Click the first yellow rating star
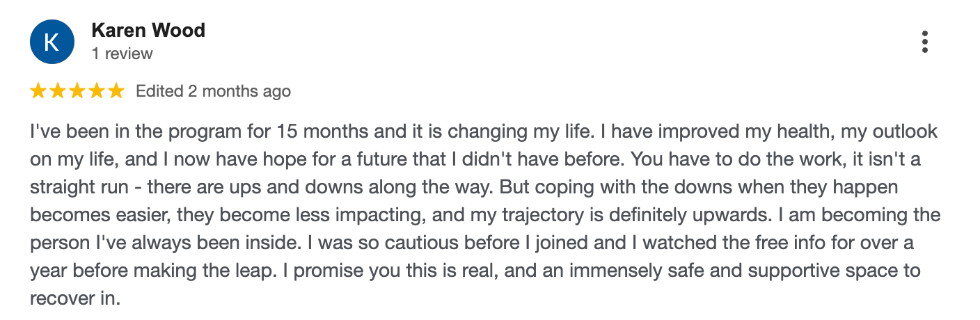This screenshot has width=980, height=320. 38,91
